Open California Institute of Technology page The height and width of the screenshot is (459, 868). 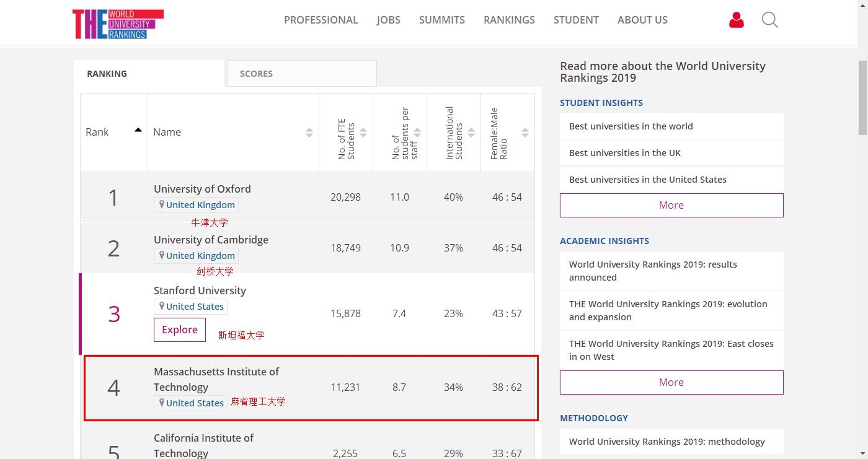click(x=203, y=445)
